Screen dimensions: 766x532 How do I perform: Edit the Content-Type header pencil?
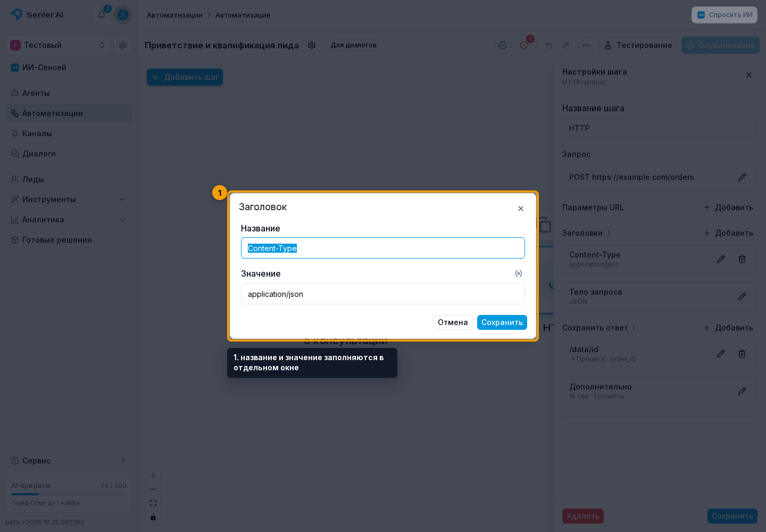(x=721, y=259)
